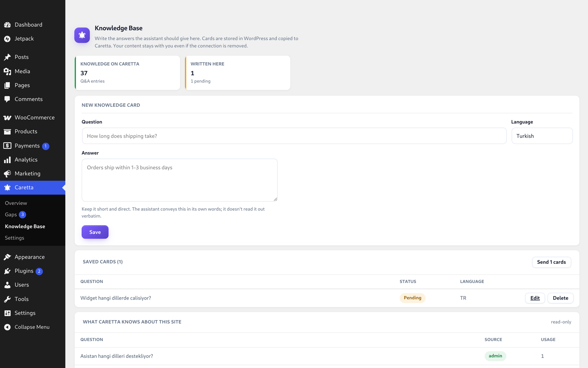This screenshot has height=368, width=588.
Task: Delete the Widget hangi dillerde calisiyor card
Action: coord(560,298)
